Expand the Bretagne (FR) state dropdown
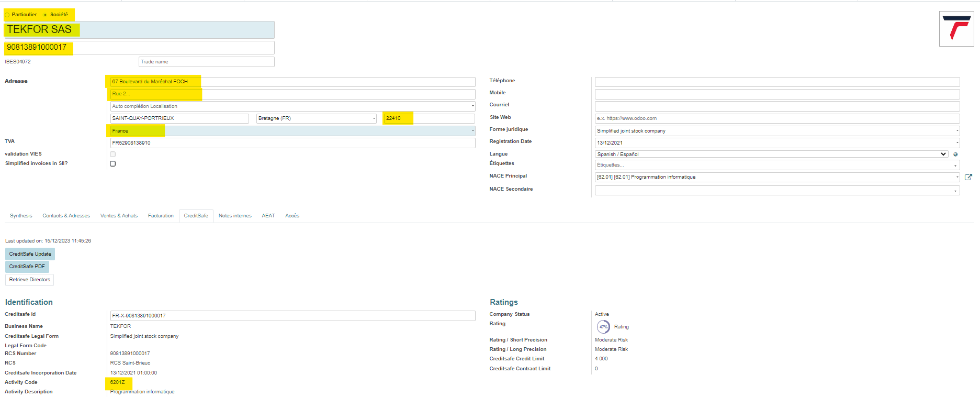Viewport: 980px width, 397px height. click(316, 118)
